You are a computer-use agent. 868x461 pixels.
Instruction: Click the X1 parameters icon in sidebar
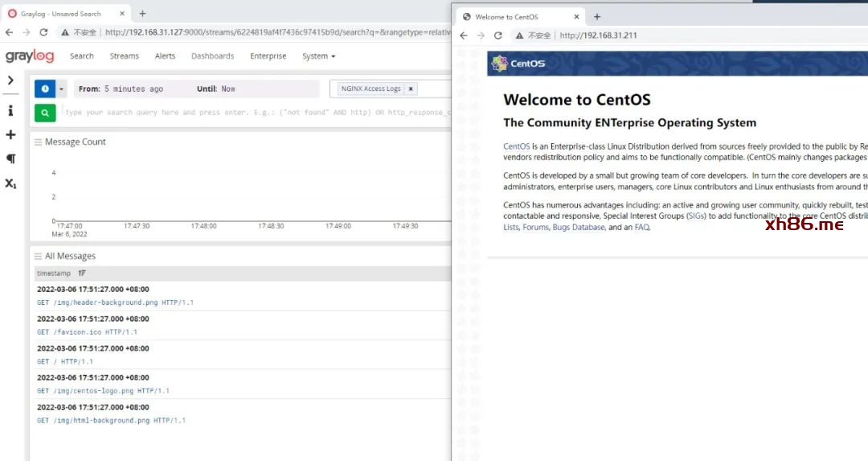(x=10, y=183)
